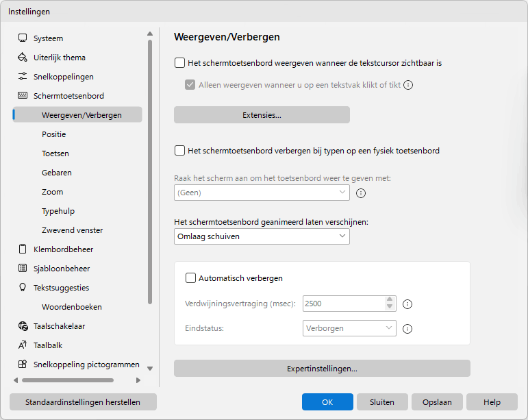The image size is (528, 420).
Task: Click the sidebar horizontal scrollbar thumb
Action: coord(68,380)
